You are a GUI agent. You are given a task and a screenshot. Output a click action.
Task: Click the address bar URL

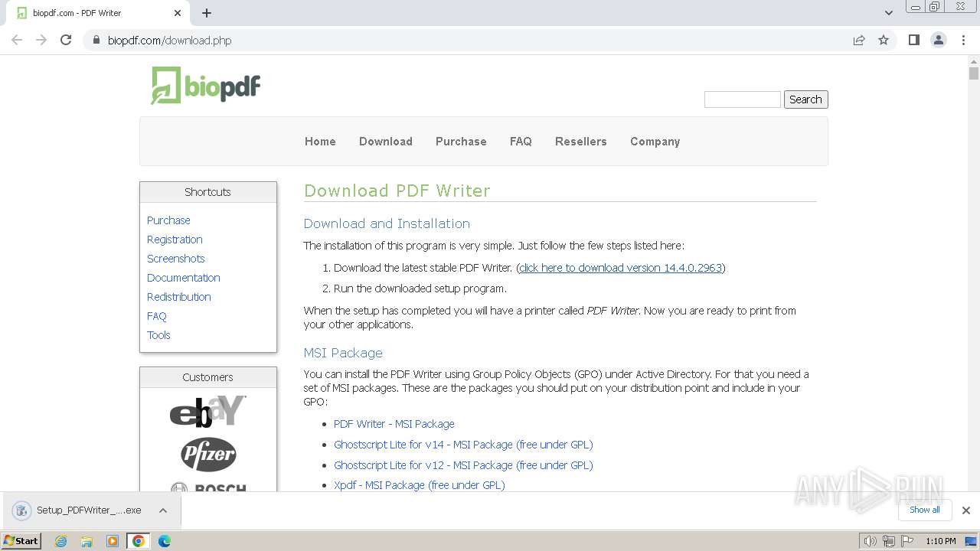[x=169, y=40]
